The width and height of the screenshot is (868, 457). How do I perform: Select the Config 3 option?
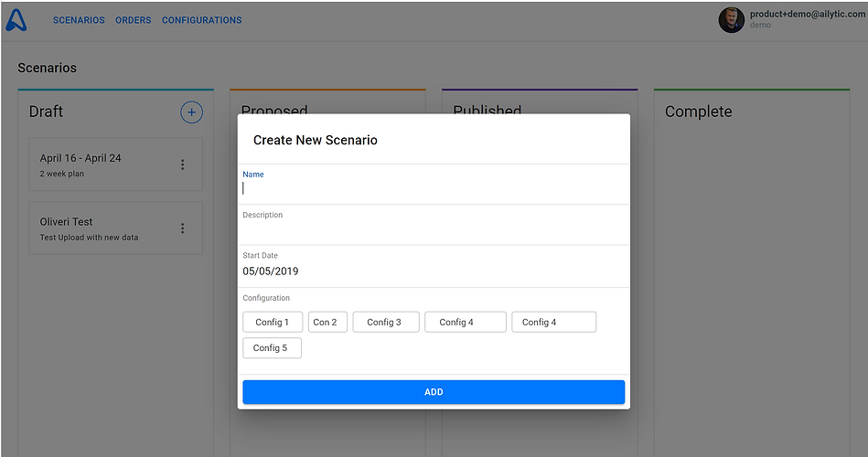coord(385,322)
